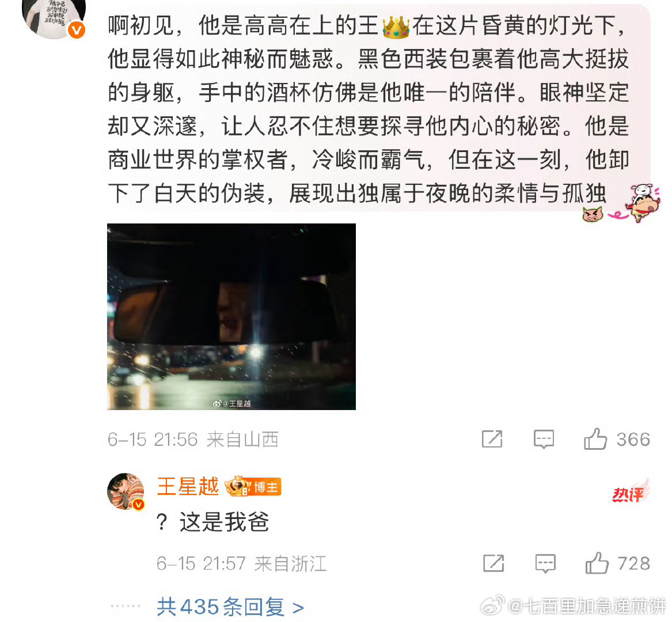The width and height of the screenshot is (672, 622).
Task: Open 王星越's profile avatar
Action: point(126,491)
